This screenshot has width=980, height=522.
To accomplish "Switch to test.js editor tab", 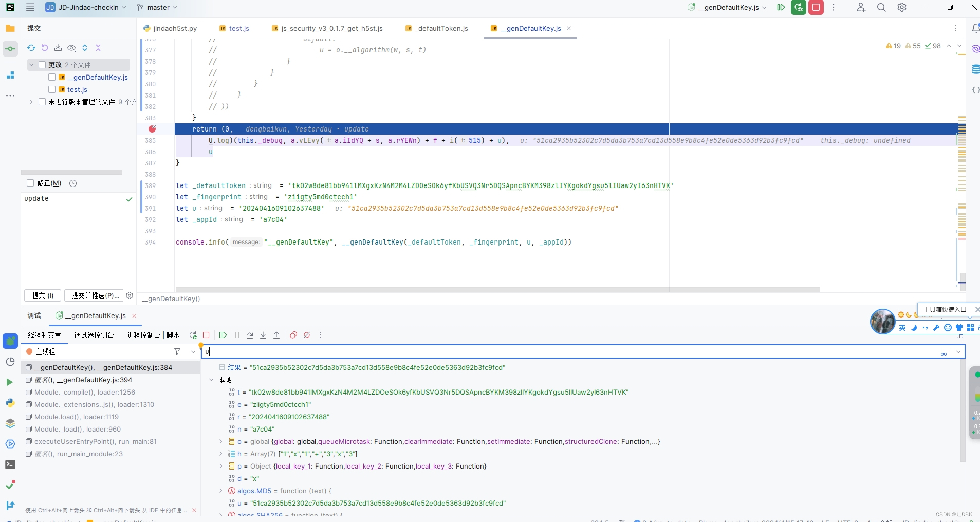I will (234, 28).
